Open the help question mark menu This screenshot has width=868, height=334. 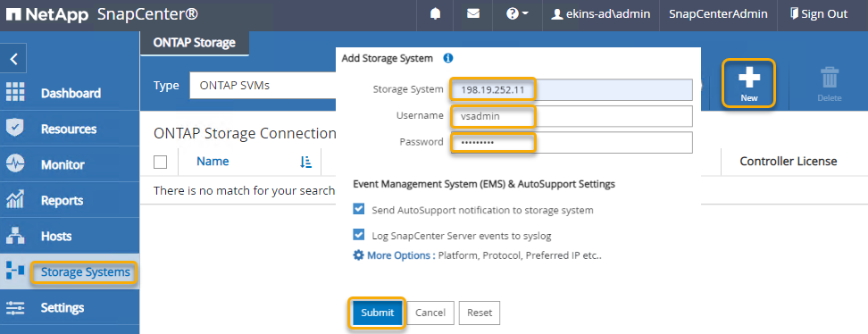pyautogui.click(x=516, y=14)
